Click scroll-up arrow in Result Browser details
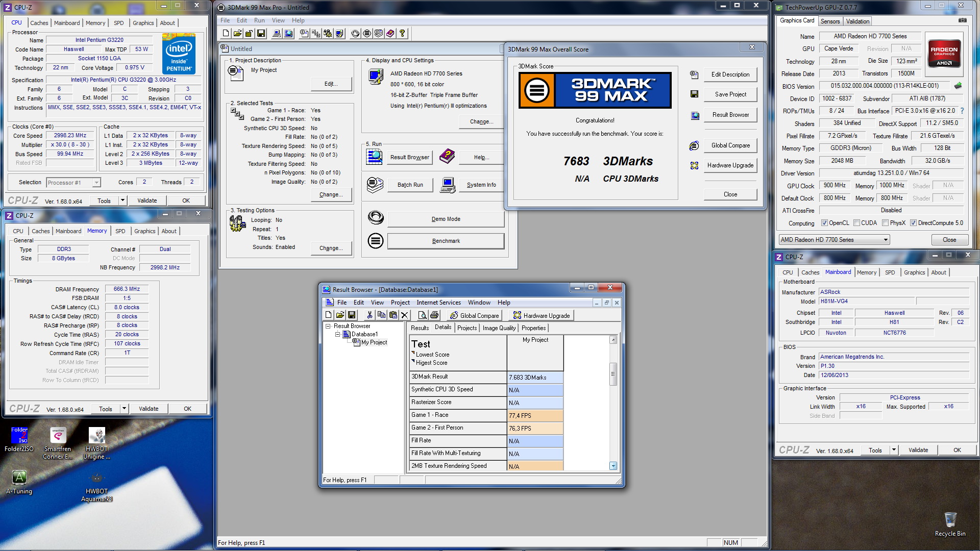This screenshot has height=551, width=980. click(x=613, y=340)
